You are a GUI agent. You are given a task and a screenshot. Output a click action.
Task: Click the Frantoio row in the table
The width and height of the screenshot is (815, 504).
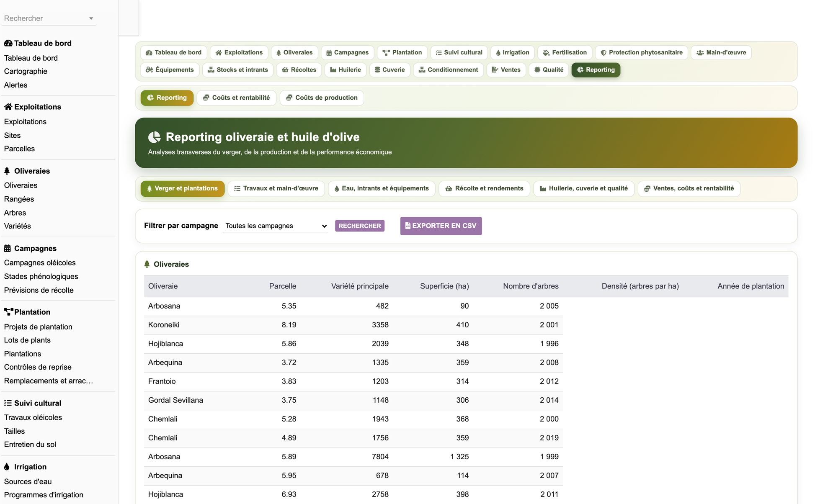[353, 381]
